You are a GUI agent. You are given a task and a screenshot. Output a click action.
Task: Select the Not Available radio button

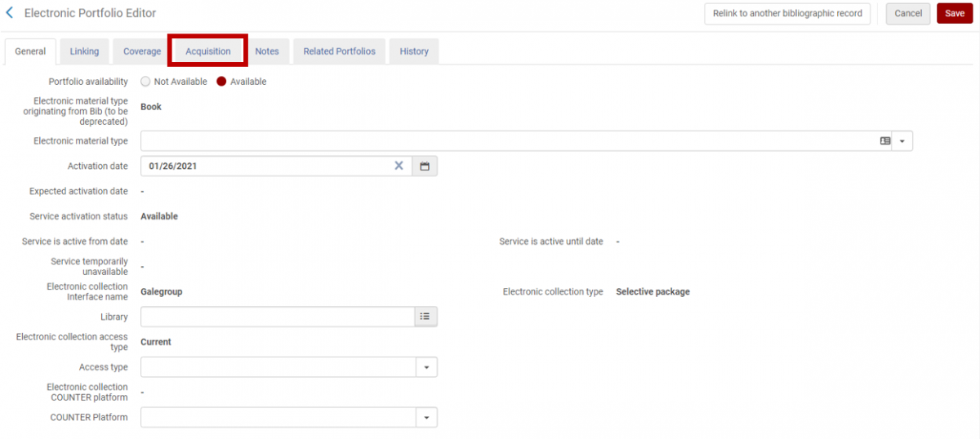click(x=146, y=82)
